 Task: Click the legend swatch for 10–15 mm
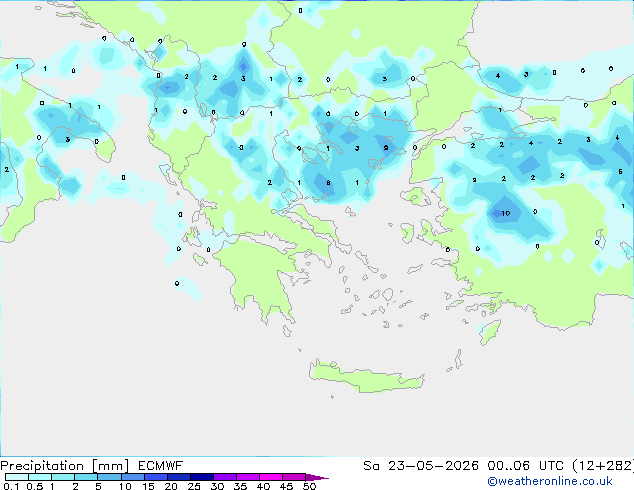click(133, 477)
